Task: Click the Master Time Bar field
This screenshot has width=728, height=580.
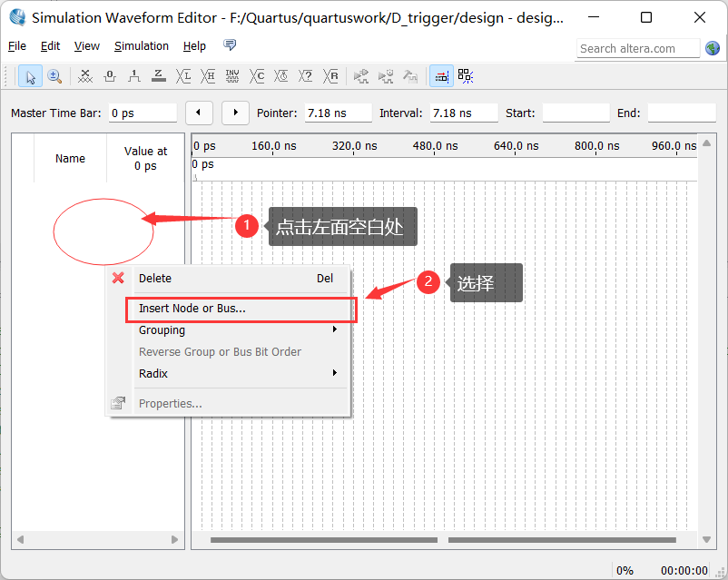Action: (143, 113)
